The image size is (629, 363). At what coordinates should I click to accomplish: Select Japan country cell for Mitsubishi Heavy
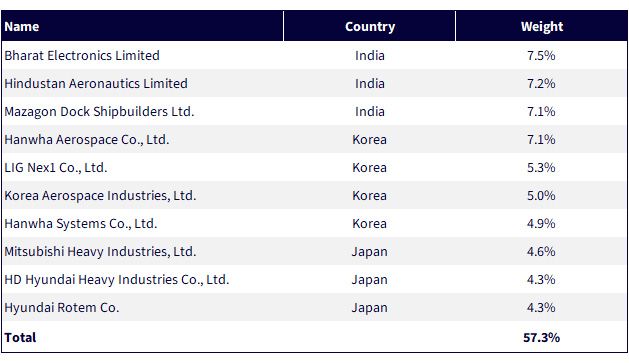tap(369, 252)
